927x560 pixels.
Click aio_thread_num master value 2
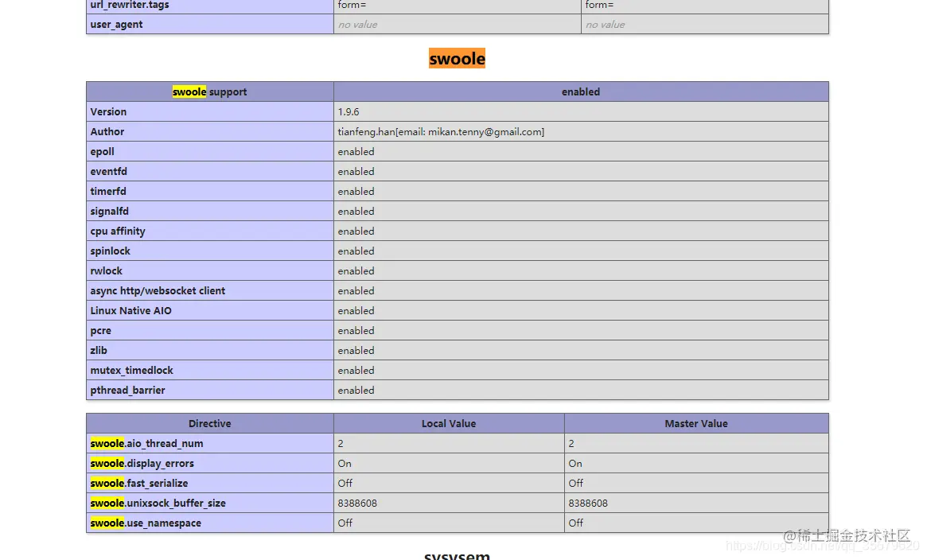pyautogui.click(x=571, y=444)
